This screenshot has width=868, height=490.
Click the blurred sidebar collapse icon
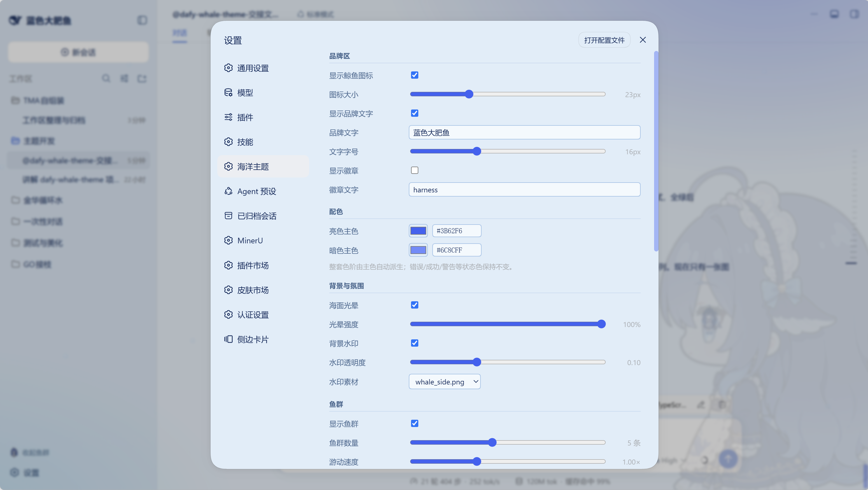pyautogui.click(x=142, y=20)
